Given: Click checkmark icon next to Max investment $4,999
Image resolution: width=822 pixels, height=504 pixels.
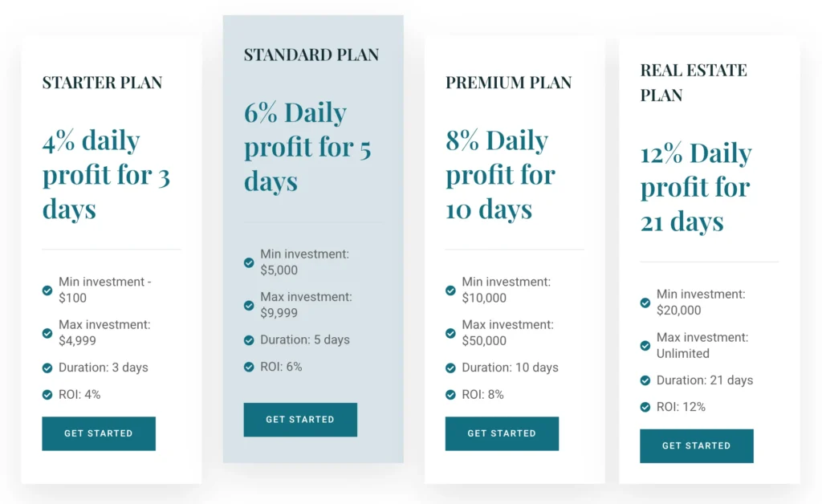Looking at the screenshot, I should pyautogui.click(x=47, y=333).
